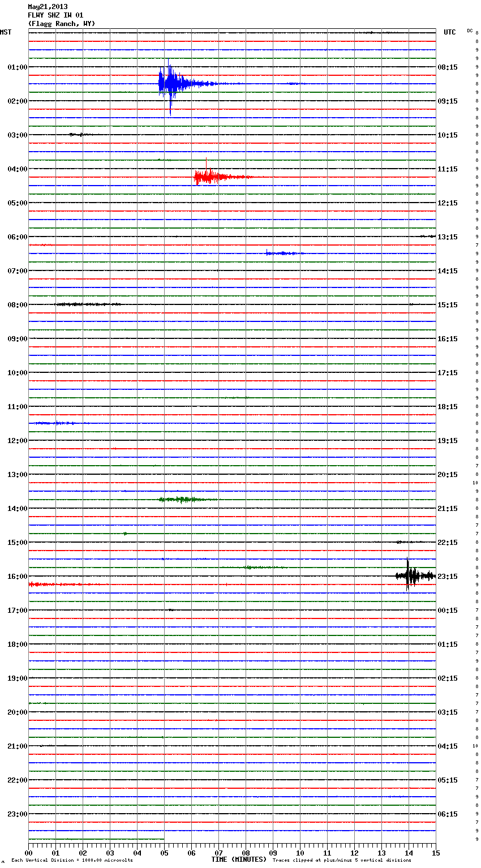481x868 pixels.
Task: Click the UTC 13:15 time label
Action: click(448, 237)
